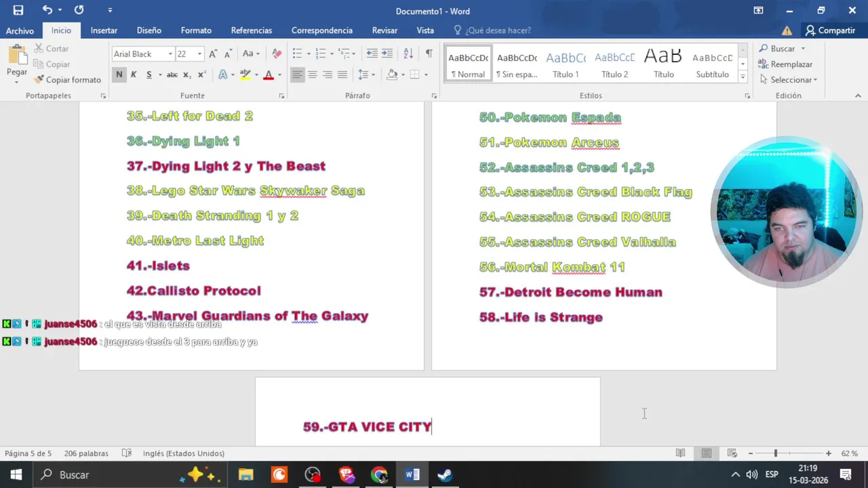Open Google Chrome from the Windows taskbar
This screenshot has width=868, height=488.
379,474
